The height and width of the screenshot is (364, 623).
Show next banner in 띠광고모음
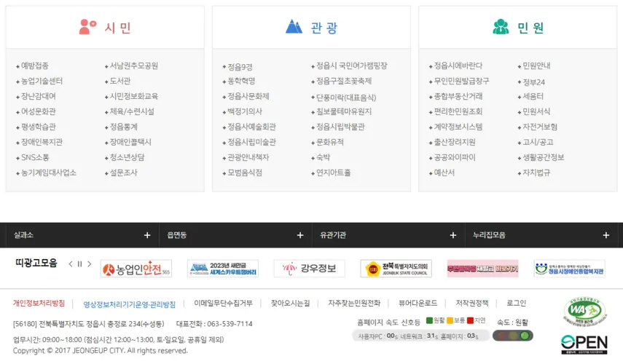pos(90,264)
